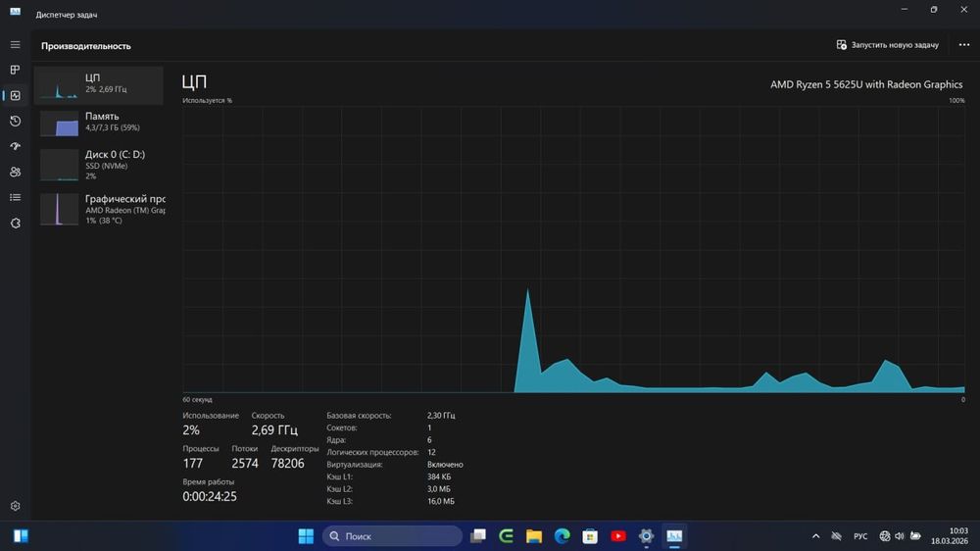Screen dimensions: 980x551
Task: Open the Details list page icon
Action: coord(15,198)
